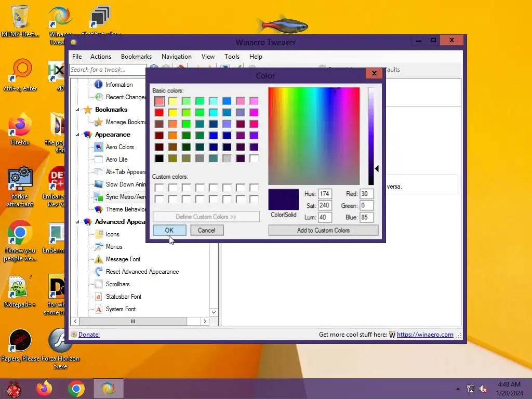Click the Search for a tweak box

[x=108, y=70]
